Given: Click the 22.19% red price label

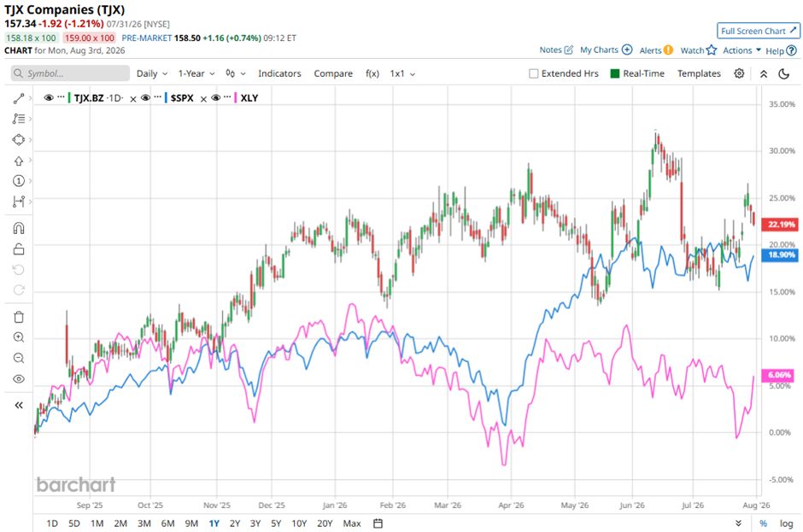Looking at the screenshot, I should tap(781, 225).
